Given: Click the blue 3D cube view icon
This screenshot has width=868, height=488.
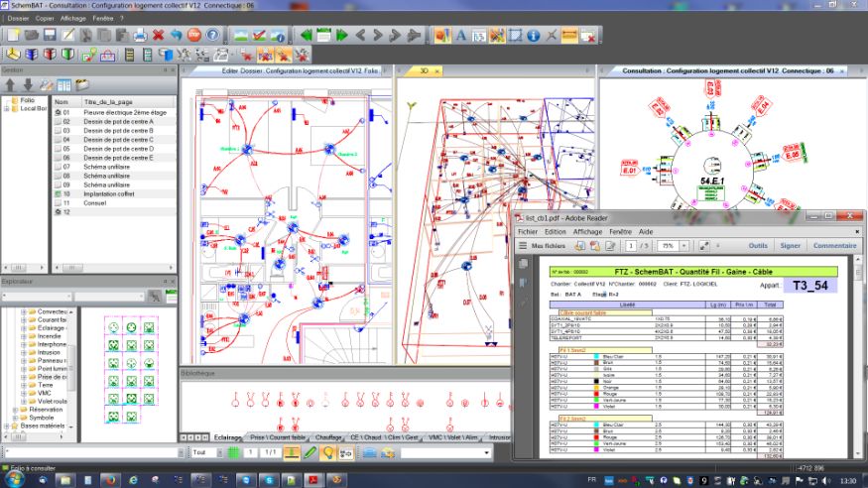Looking at the screenshot, I should [x=32, y=55].
